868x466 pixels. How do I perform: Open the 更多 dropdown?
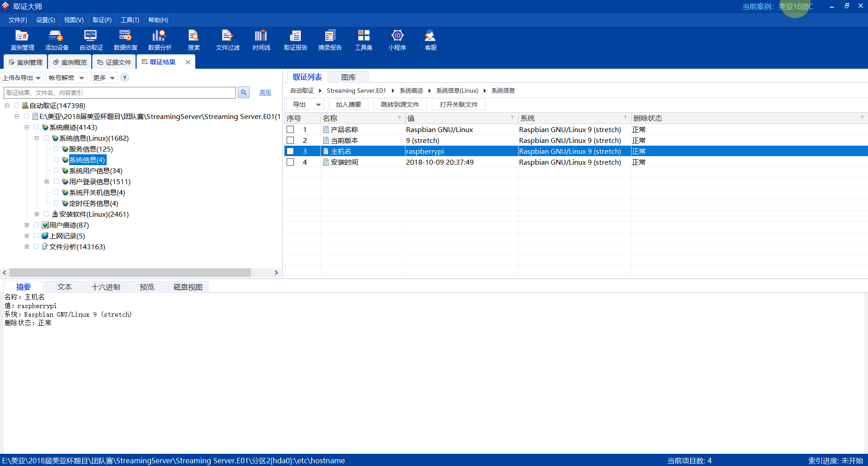104,78
